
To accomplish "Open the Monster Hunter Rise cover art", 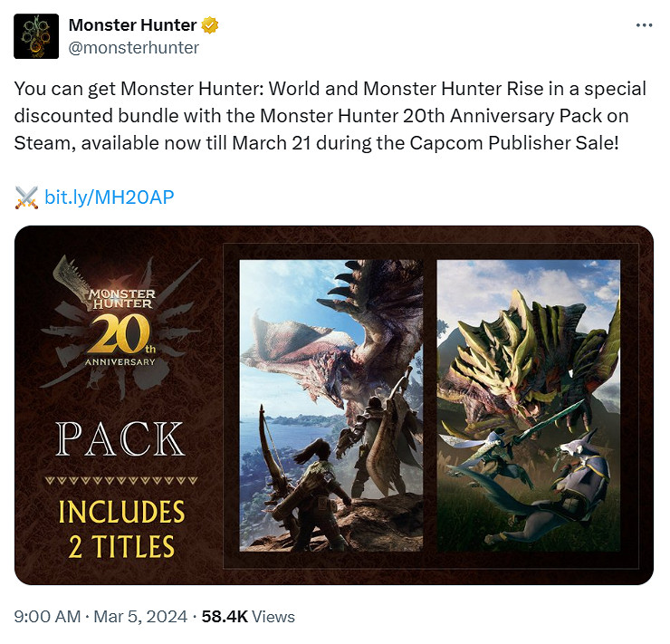I will [x=529, y=406].
